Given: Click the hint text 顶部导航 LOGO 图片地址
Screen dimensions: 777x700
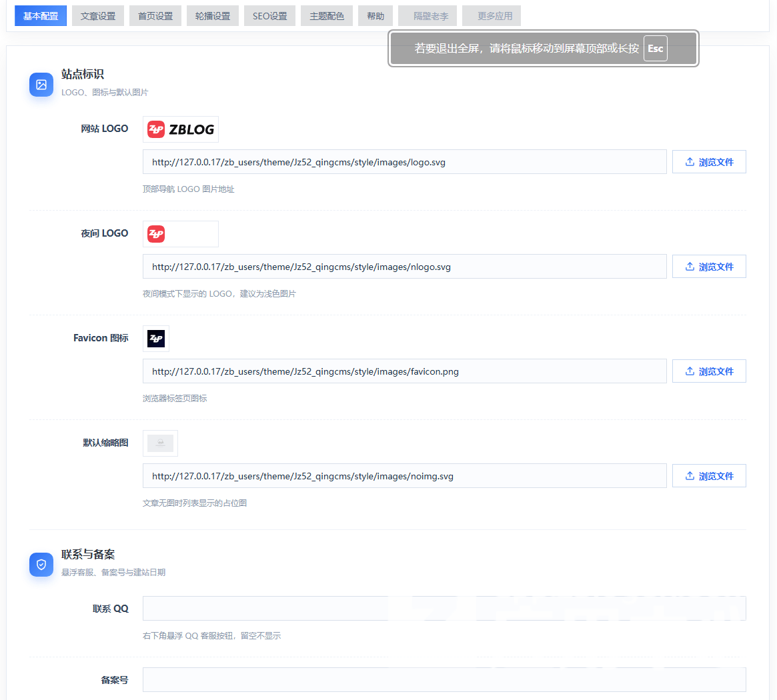Looking at the screenshot, I should point(188,189).
